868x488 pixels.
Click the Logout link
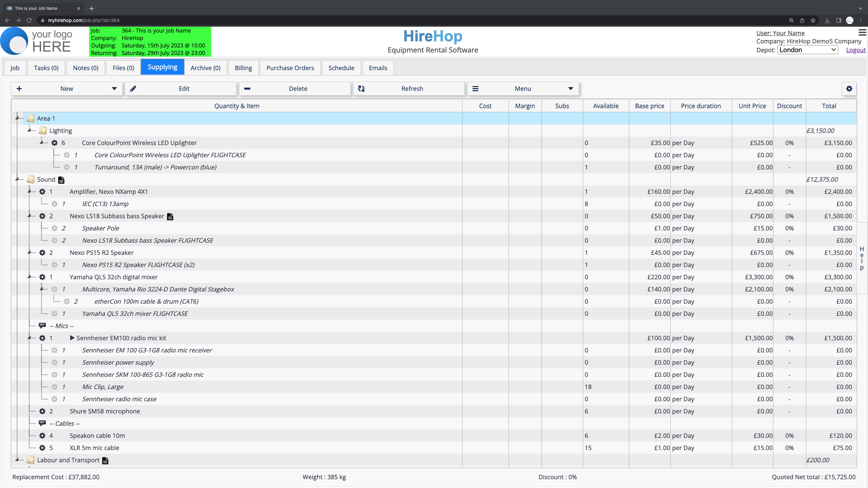click(x=855, y=50)
